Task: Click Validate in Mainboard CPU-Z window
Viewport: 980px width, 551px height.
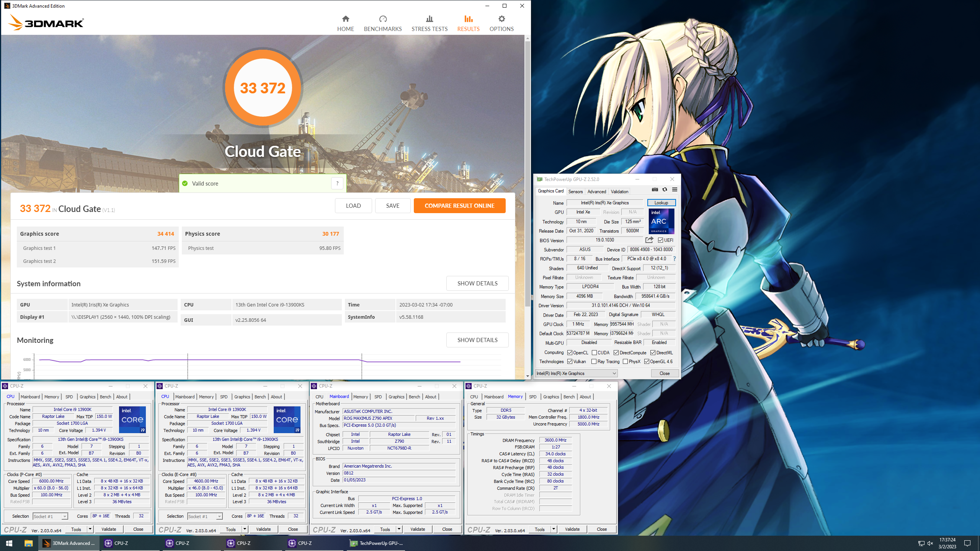Action: point(418,529)
